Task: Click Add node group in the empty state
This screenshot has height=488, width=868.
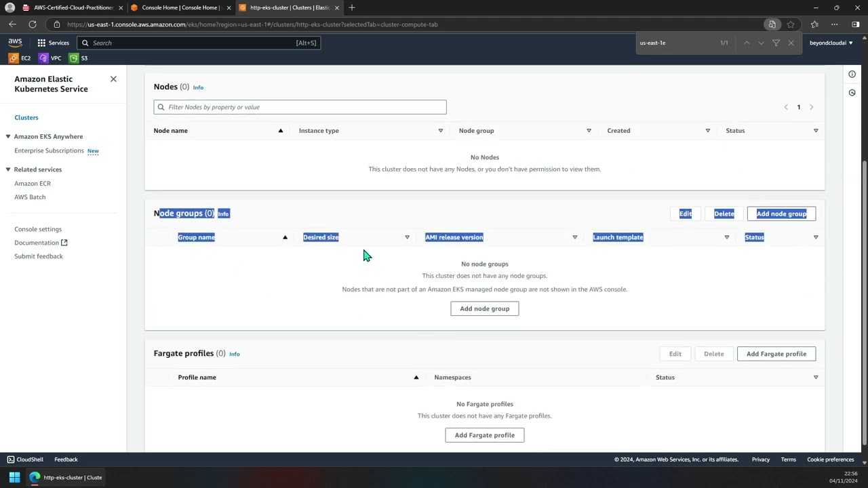Action: [485, 309]
